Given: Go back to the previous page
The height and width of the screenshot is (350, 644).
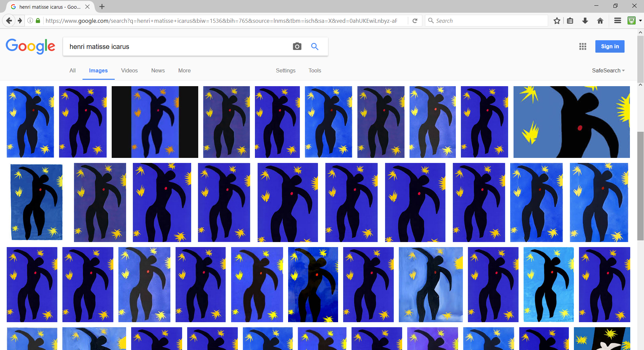Looking at the screenshot, I should click(x=9, y=21).
